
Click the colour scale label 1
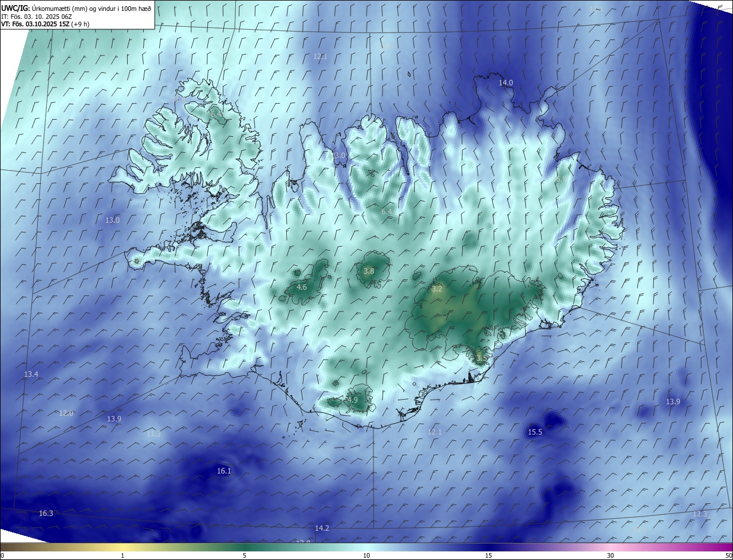point(123,555)
